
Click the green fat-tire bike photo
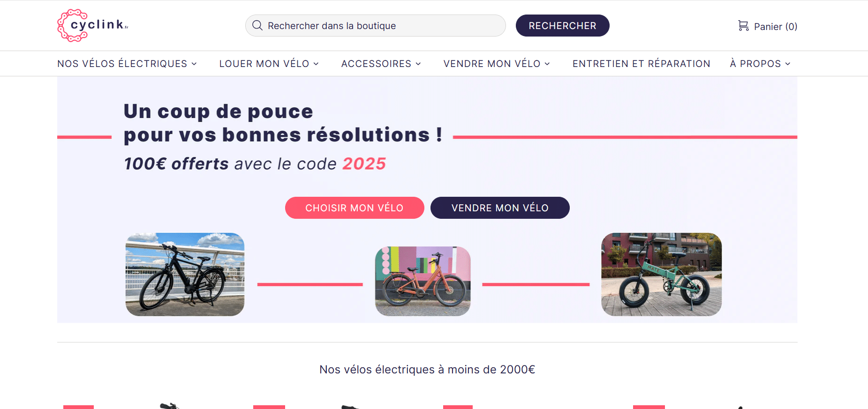(661, 275)
